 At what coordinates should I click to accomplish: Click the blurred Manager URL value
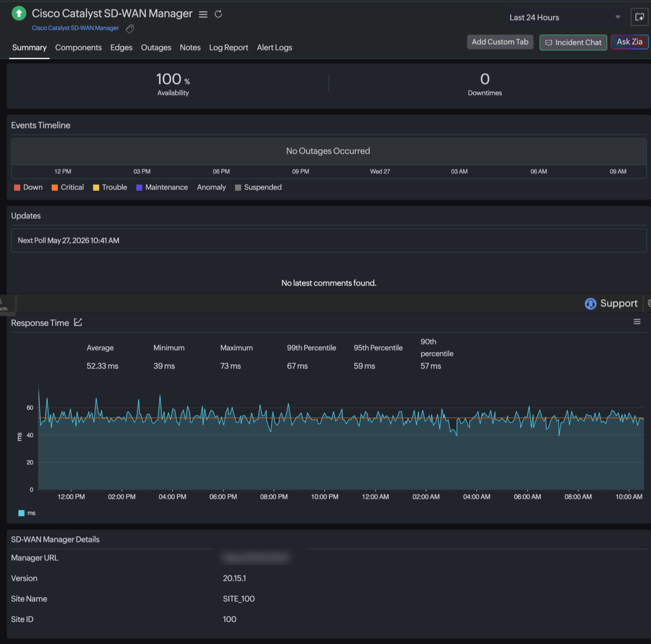tap(256, 558)
